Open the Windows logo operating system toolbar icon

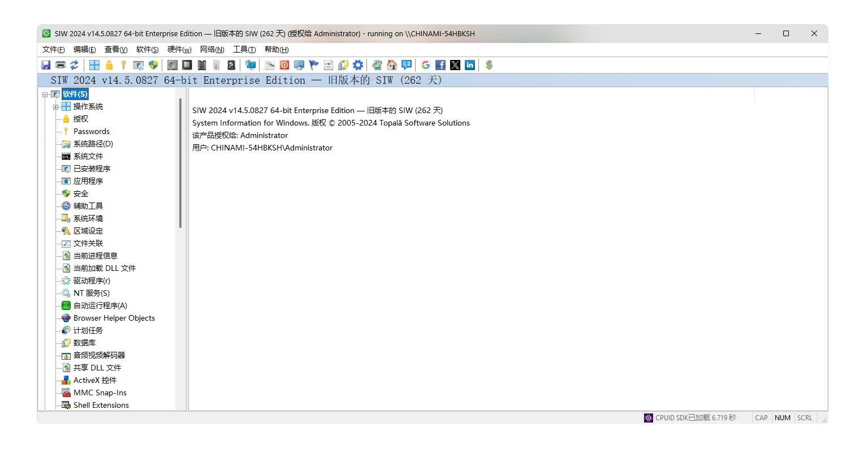click(94, 65)
